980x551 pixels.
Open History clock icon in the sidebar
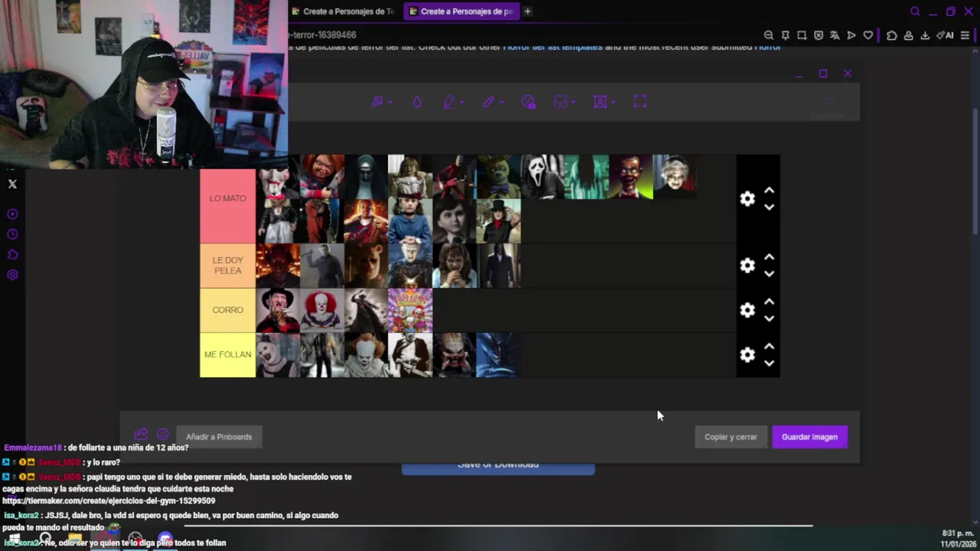click(12, 234)
